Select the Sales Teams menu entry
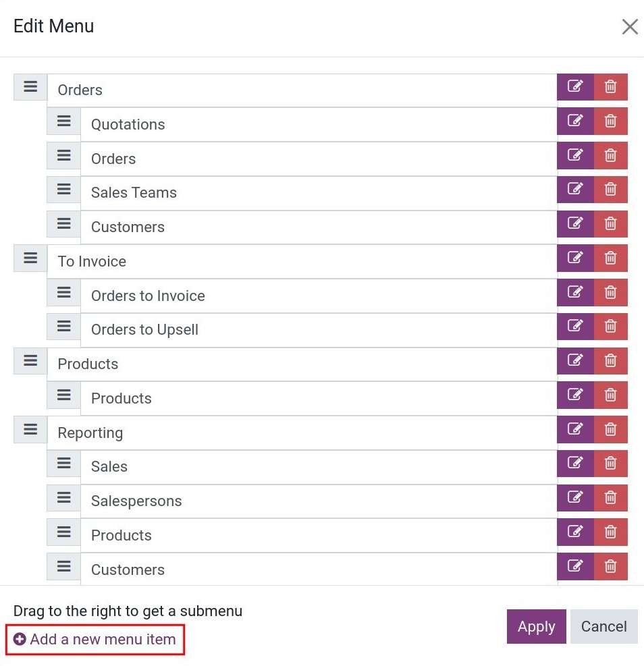This screenshot has width=644, height=666. [x=319, y=193]
